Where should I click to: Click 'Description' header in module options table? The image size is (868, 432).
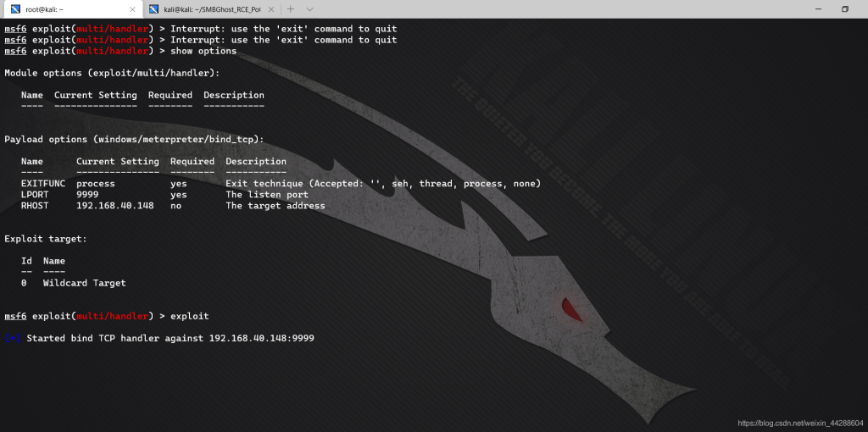point(234,95)
